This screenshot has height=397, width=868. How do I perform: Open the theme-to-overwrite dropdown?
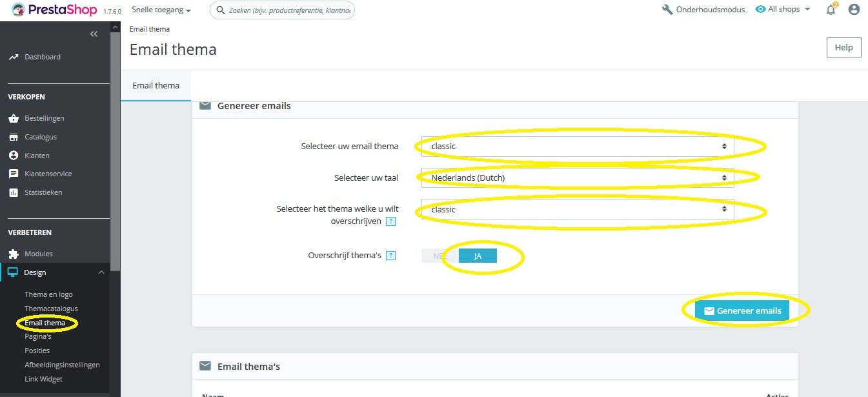[x=578, y=209]
